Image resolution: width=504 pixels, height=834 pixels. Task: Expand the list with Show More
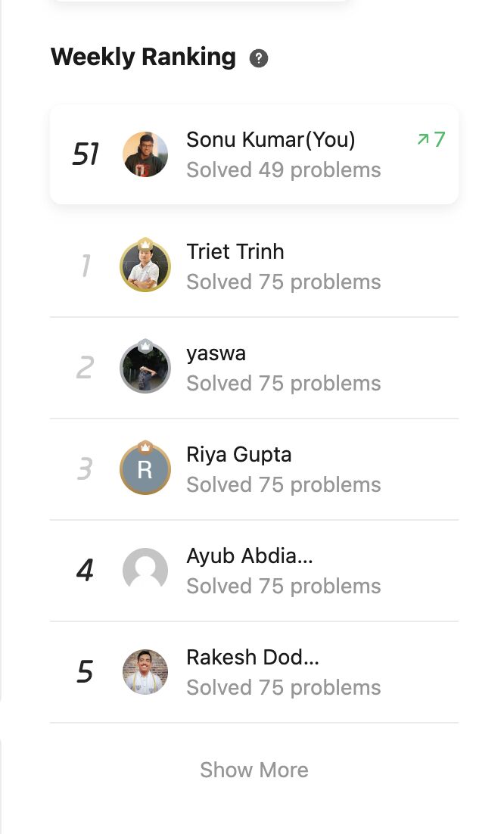(x=254, y=770)
